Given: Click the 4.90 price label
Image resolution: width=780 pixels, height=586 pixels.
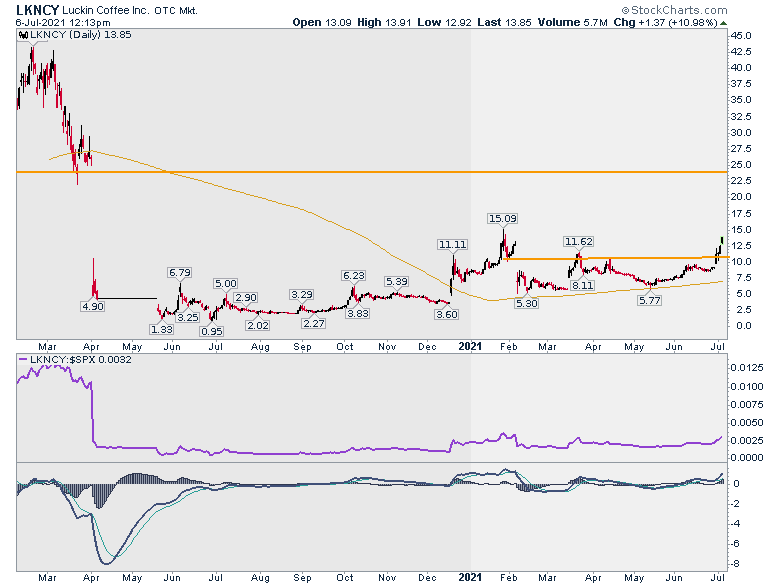Looking at the screenshot, I should [x=93, y=306].
